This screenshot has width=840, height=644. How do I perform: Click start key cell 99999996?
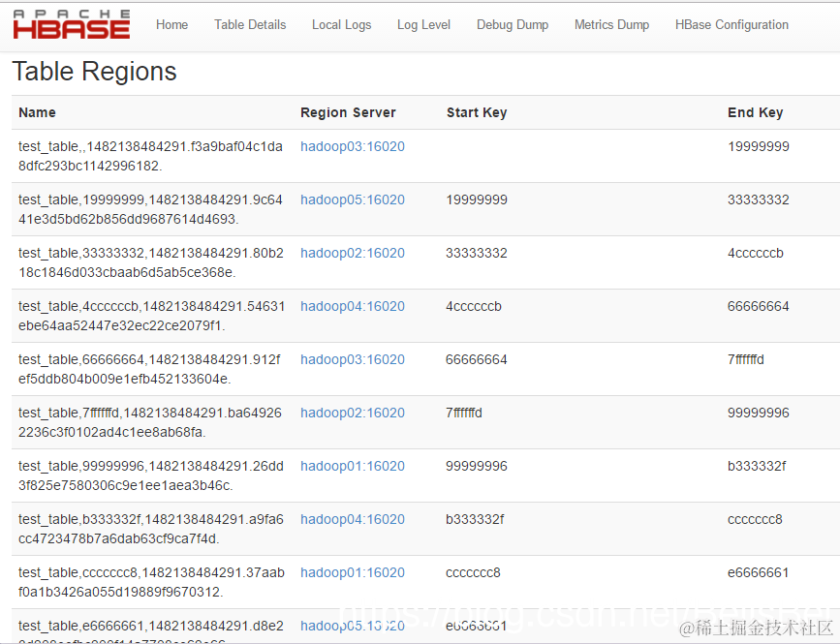(477, 466)
